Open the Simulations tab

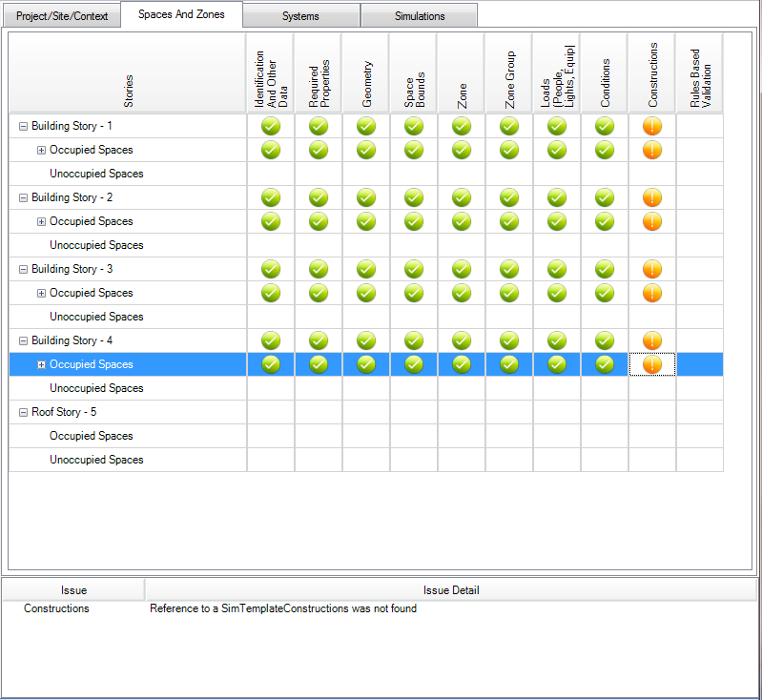[x=420, y=16]
